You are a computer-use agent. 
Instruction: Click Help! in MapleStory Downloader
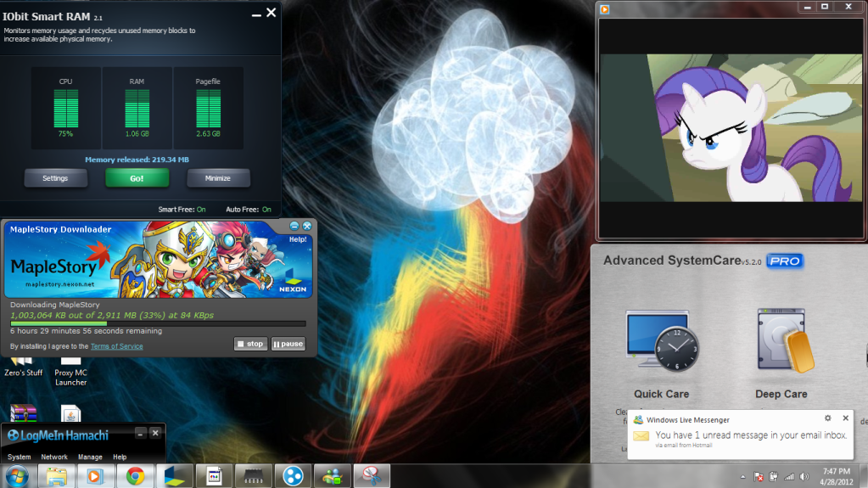(298, 239)
